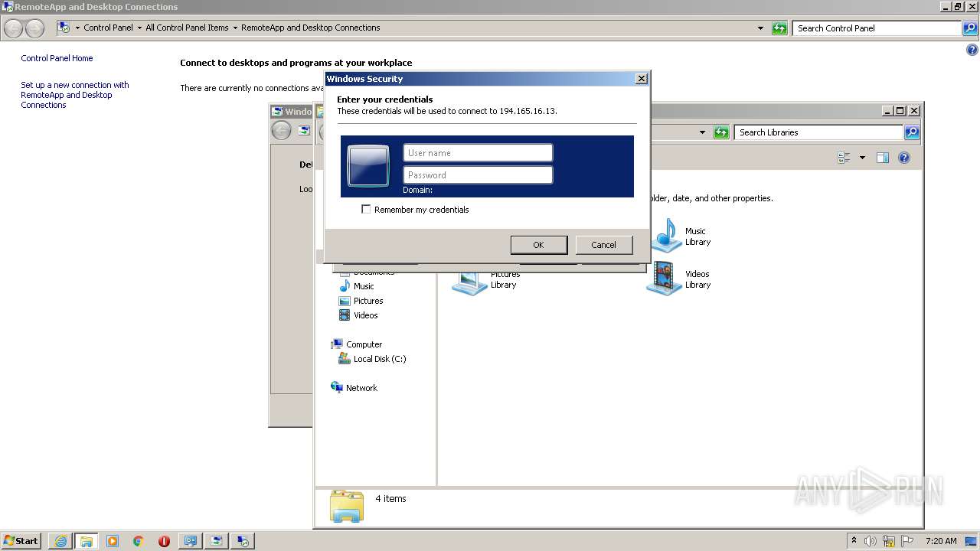Open the Control Panel Home link

(x=57, y=58)
